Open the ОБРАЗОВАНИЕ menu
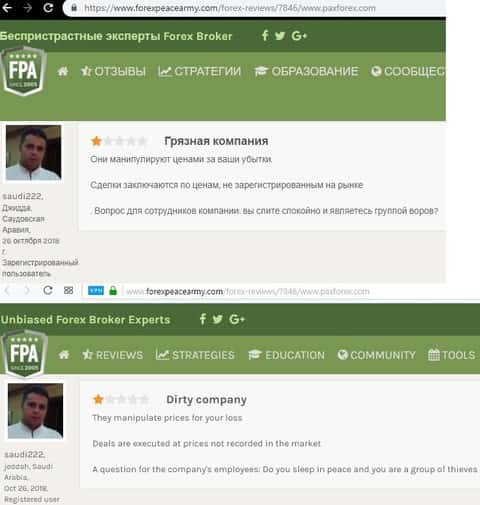 tap(306, 71)
